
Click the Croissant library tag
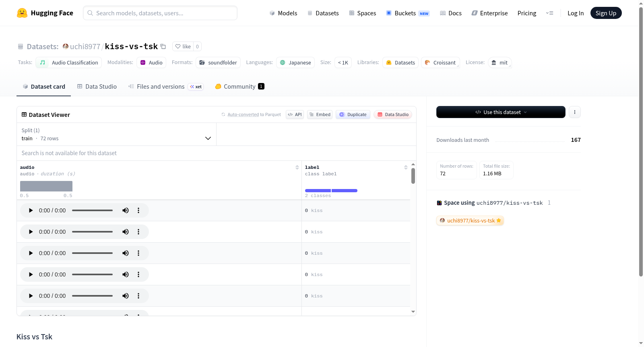pyautogui.click(x=440, y=62)
